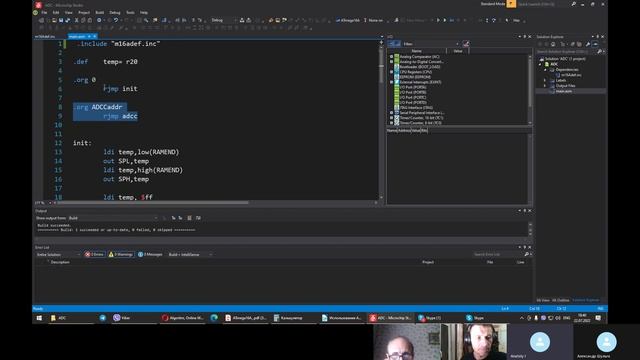Click the Name column header in I/O panel

click(x=416, y=51)
